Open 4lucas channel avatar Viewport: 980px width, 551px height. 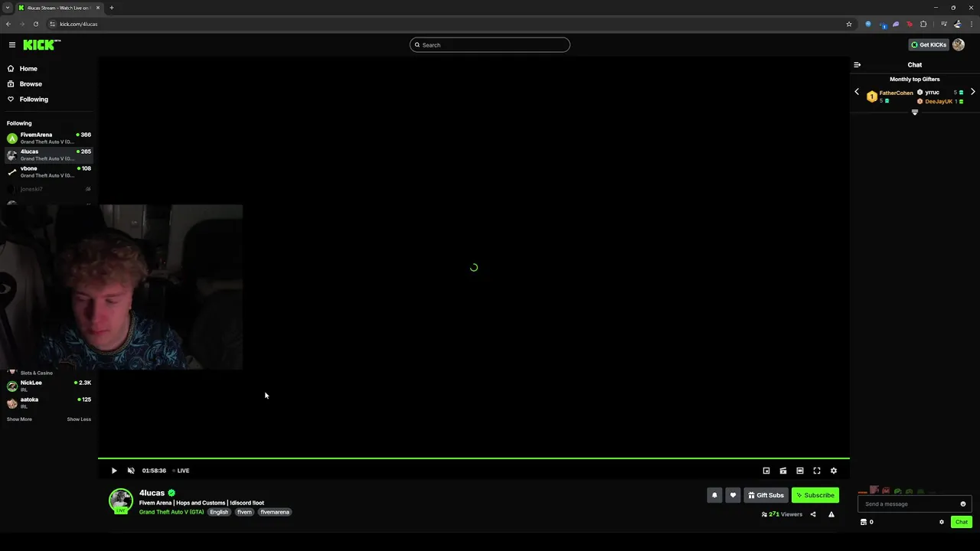click(x=120, y=500)
